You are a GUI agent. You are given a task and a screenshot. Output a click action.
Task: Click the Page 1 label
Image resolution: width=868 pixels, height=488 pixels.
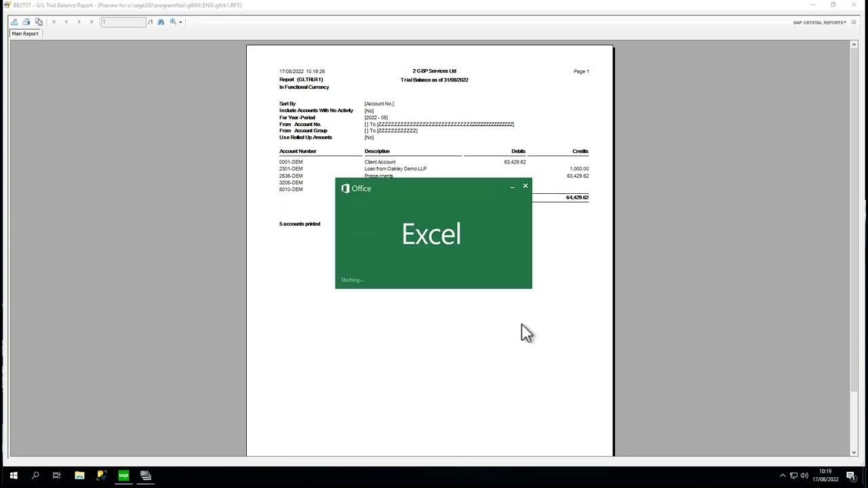(581, 71)
